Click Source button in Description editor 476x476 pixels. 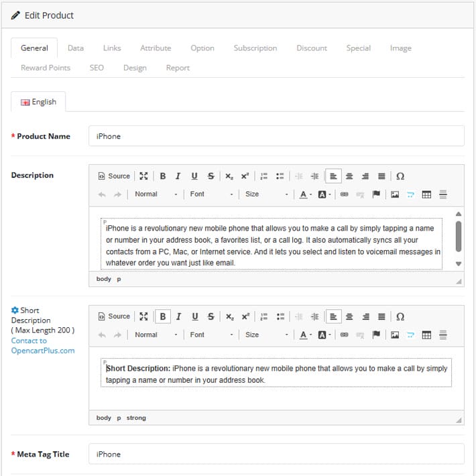coord(114,176)
